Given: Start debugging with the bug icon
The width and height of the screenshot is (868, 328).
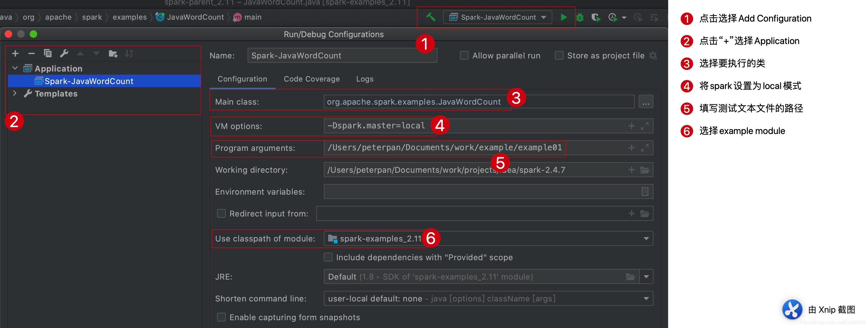Looking at the screenshot, I should pyautogui.click(x=579, y=17).
